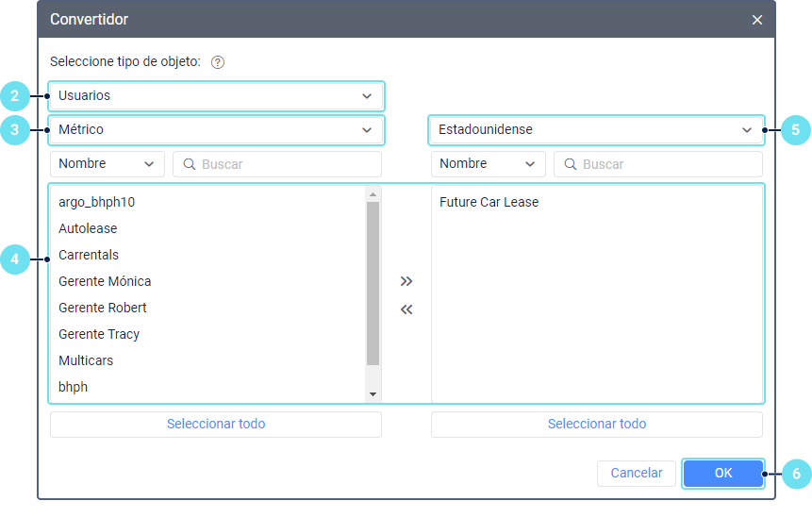This screenshot has width=812, height=518.
Task: Open the Estadounidense system dropdown
Action: [x=596, y=129]
